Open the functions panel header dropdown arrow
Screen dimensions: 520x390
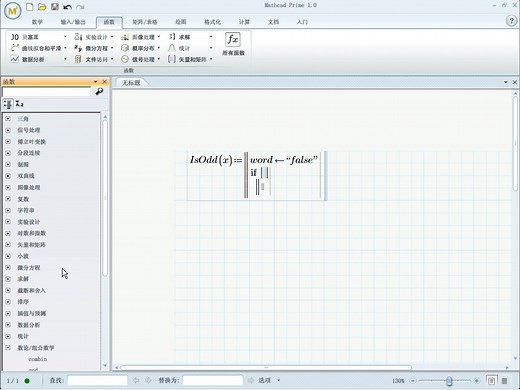click(x=96, y=82)
